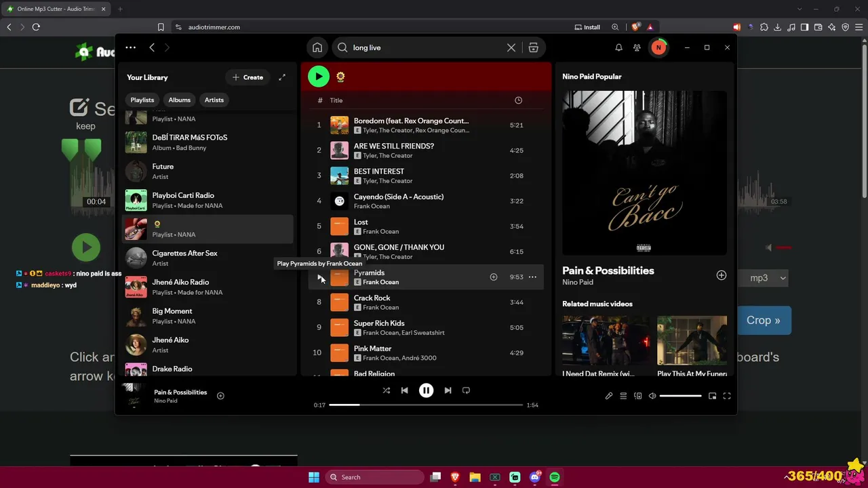Seek in the song progress bar

click(426, 405)
